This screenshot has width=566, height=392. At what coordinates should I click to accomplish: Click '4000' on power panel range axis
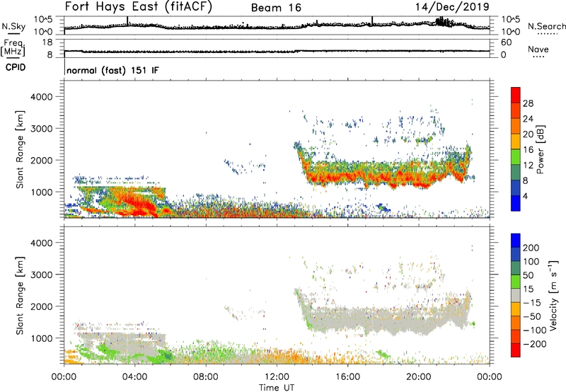pos(41,97)
